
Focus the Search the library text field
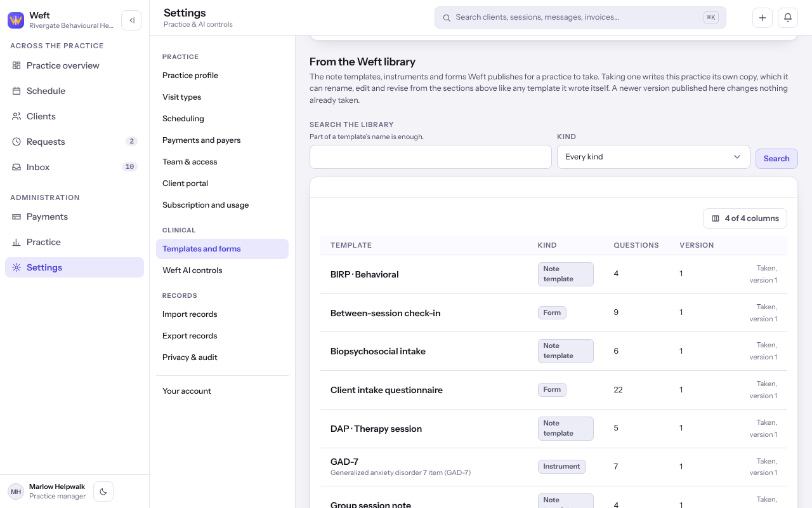click(x=431, y=157)
